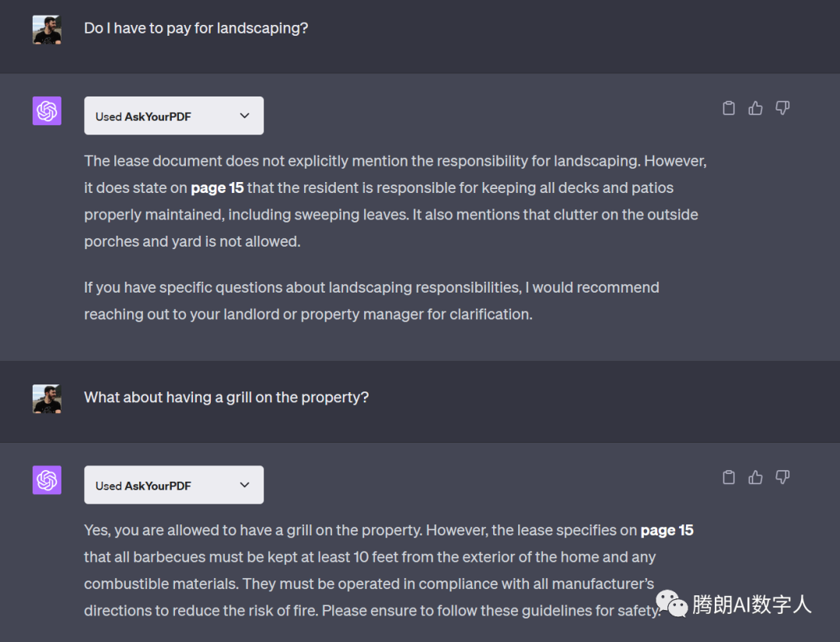Thumbs down the landscaping answer
The height and width of the screenshot is (642, 840).
(782, 108)
